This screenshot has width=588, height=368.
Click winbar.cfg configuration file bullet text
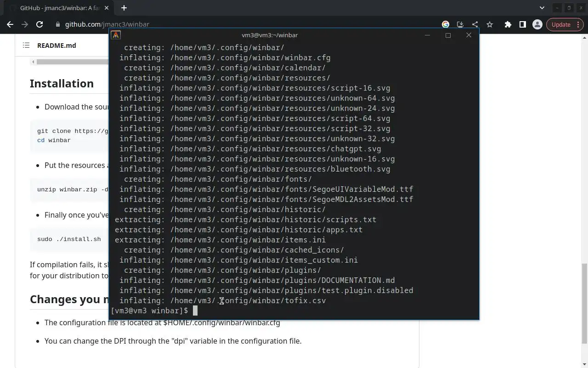[162, 322]
